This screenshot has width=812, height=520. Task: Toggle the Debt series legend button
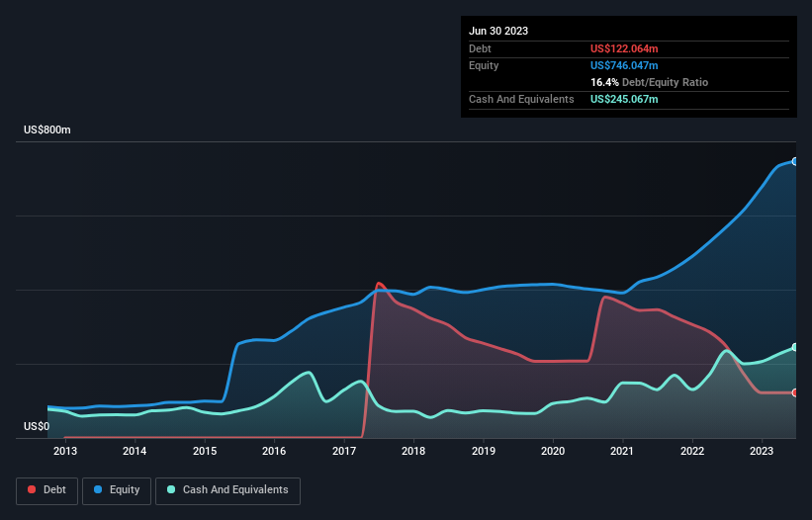[47, 490]
